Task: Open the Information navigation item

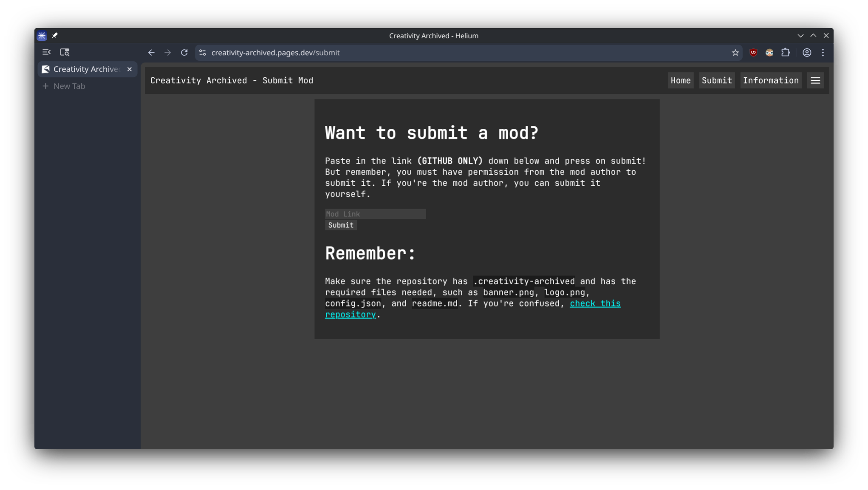Action: click(771, 80)
